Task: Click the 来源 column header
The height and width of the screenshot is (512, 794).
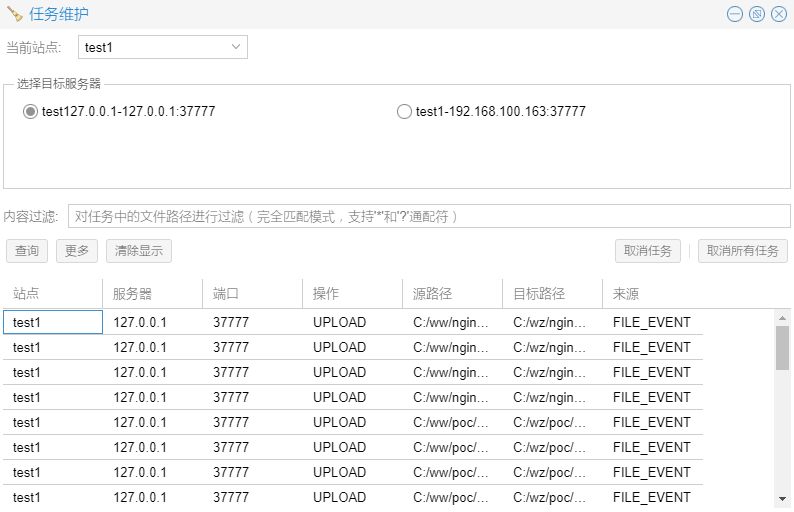Action: pos(652,294)
